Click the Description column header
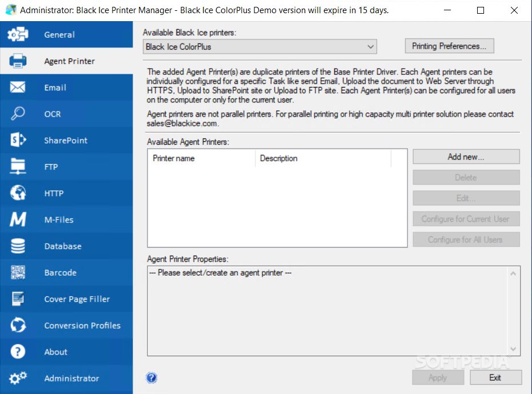Image resolution: width=532 pixels, height=394 pixels. (323, 158)
